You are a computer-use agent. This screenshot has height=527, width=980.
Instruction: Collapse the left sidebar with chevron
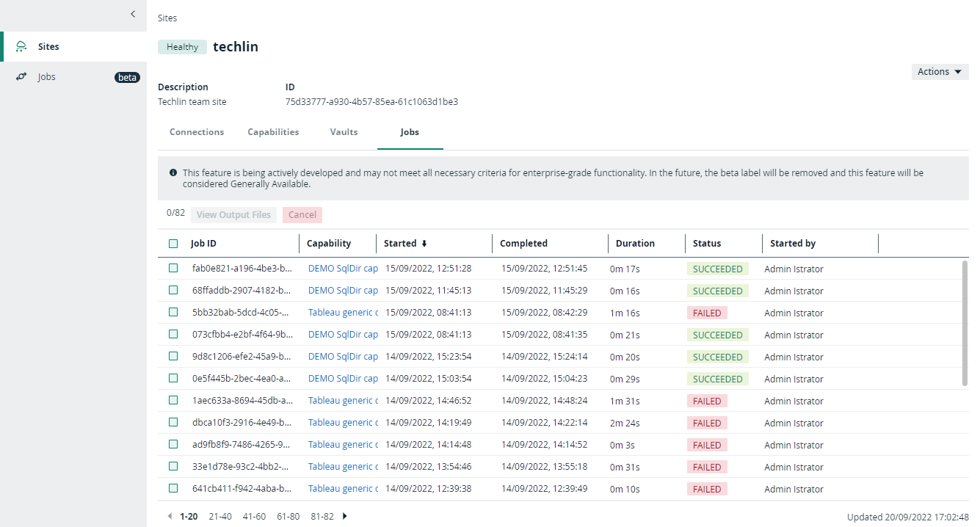click(x=133, y=14)
